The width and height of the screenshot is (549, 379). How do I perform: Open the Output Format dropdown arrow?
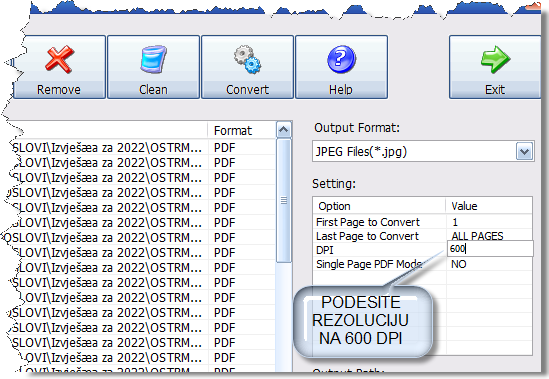524,152
